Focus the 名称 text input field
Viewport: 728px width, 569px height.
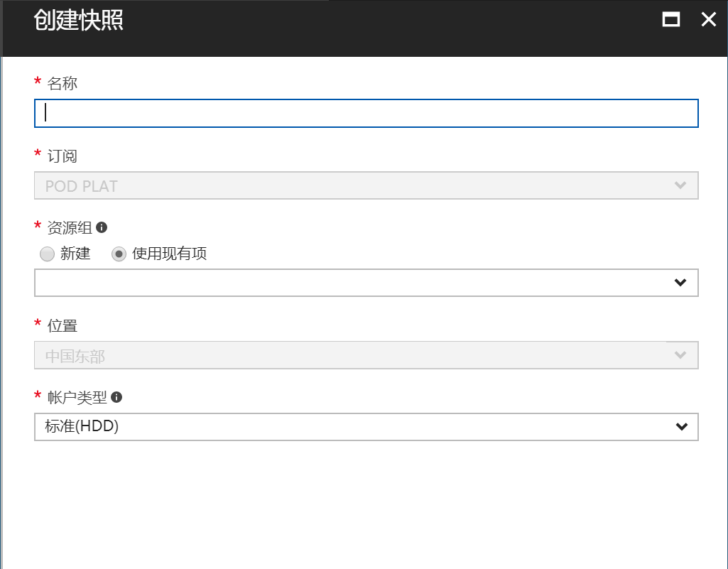[366, 113]
